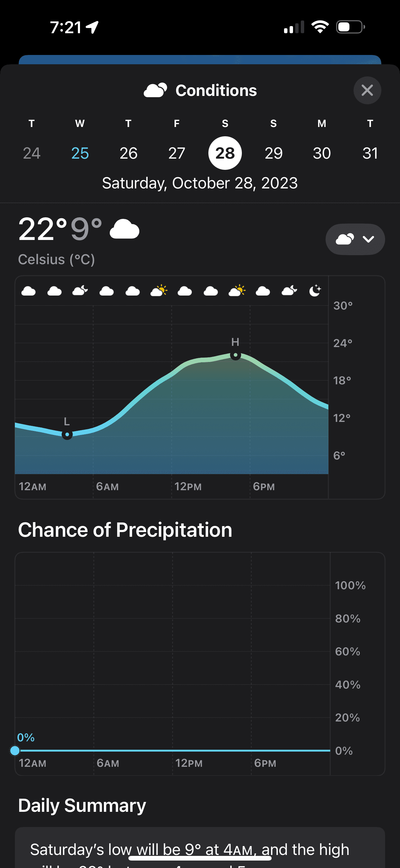
Task: Tap the low temperature L marker
Action: [x=67, y=434]
